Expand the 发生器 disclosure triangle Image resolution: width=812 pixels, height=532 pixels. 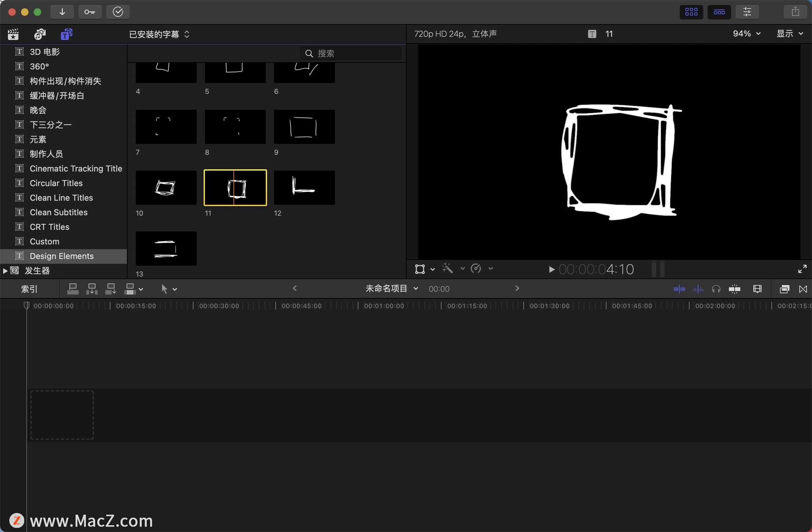(5, 271)
